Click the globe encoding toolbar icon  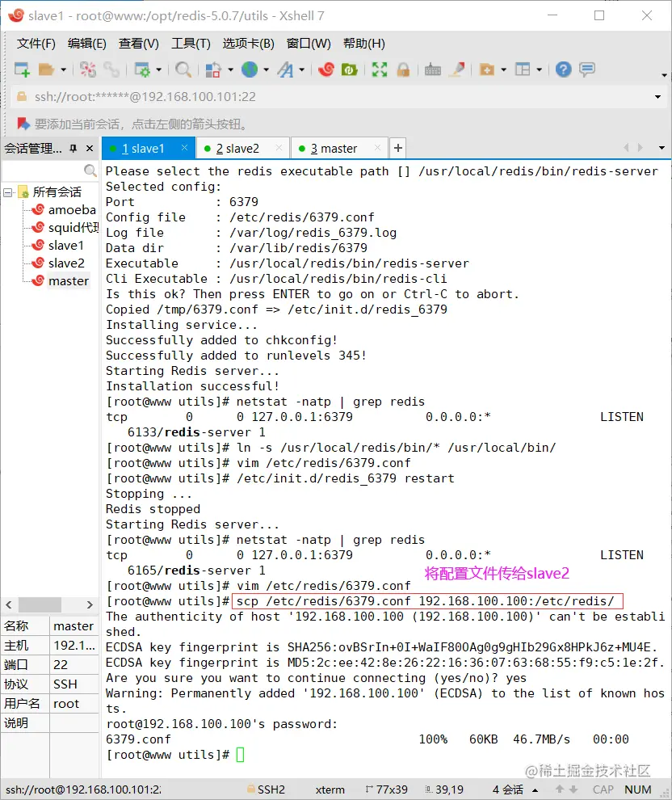point(250,69)
